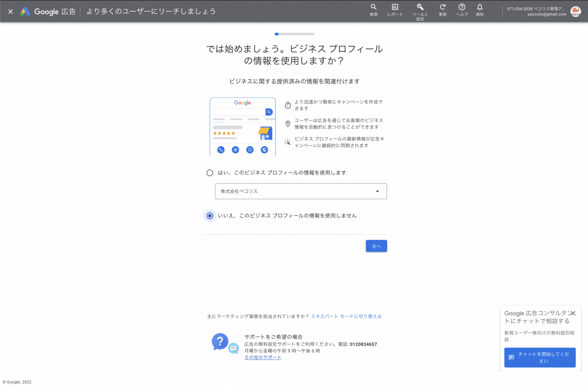Click the 次へ button
Viewport: 588px width, 387px height.
pos(376,246)
